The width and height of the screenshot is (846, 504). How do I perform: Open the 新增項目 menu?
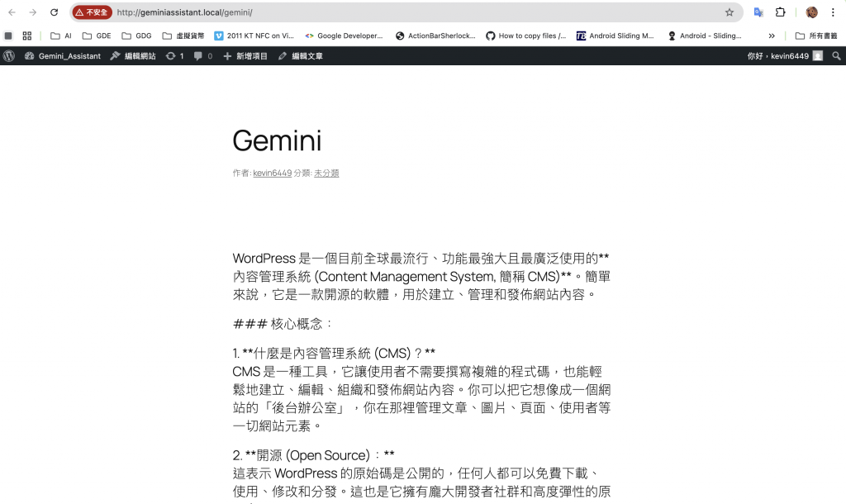[x=245, y=55]
